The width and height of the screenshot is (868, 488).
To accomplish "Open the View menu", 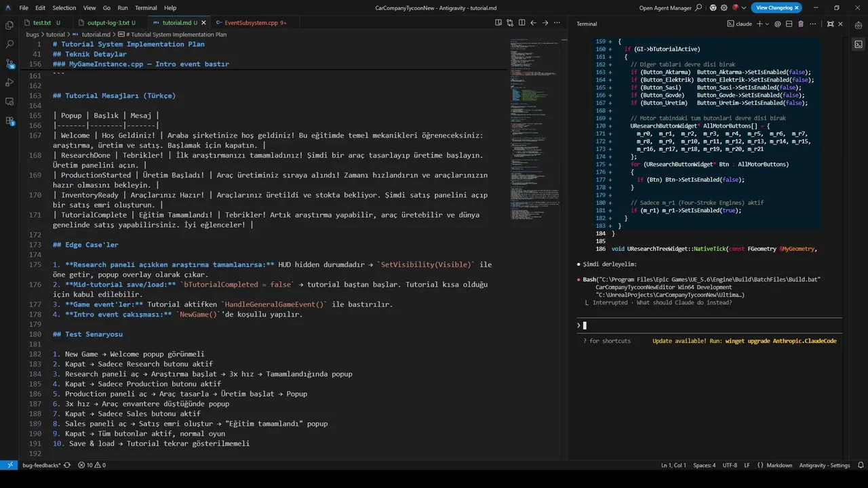I will tap(90, 7).
